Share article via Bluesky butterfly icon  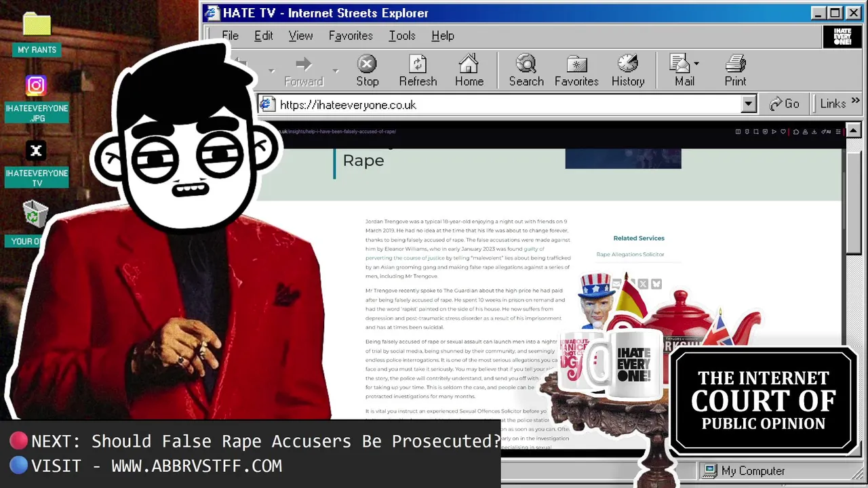pyautogui.click(x=656, y=284)
